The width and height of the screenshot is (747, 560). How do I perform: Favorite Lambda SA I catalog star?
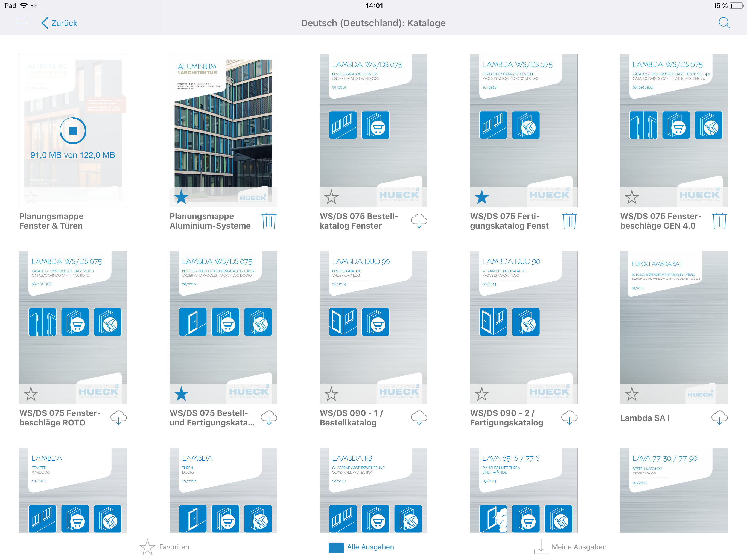tap(632, 394)
